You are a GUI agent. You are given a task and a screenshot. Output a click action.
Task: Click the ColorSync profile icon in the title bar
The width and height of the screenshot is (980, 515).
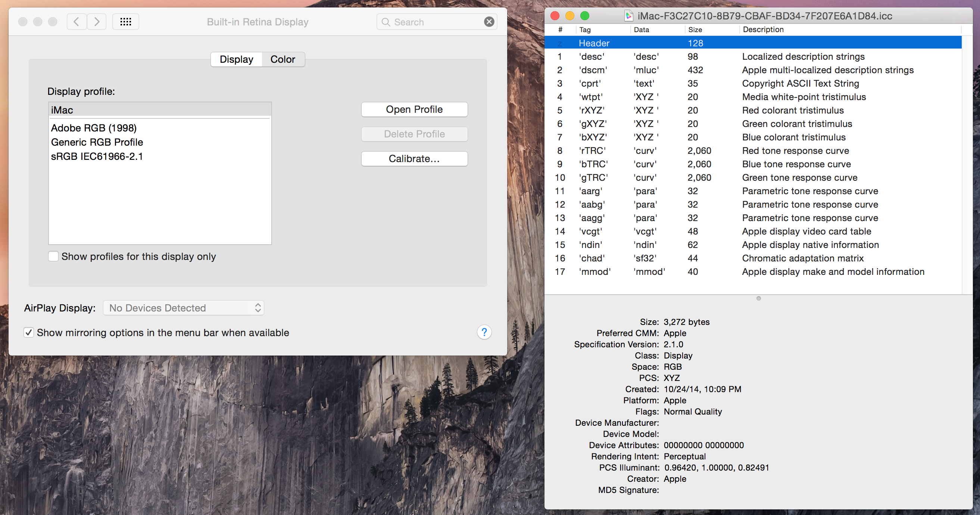pos(628,16)
